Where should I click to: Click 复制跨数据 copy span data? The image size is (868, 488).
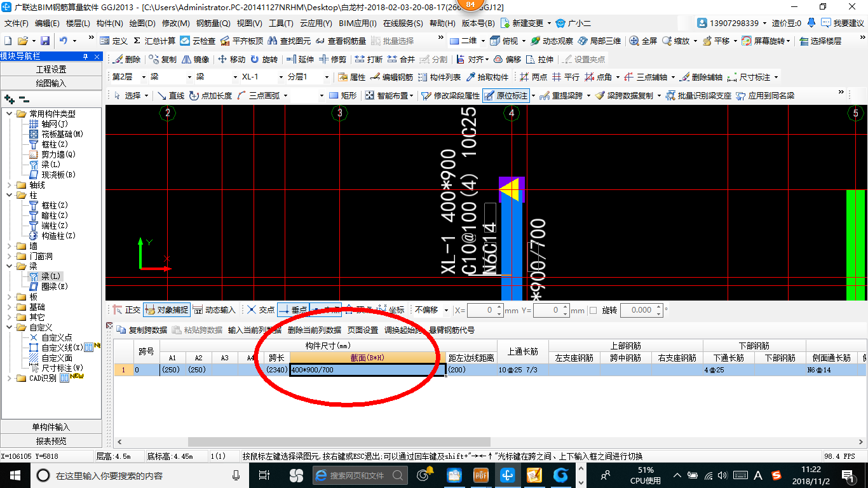click(143, 330)
